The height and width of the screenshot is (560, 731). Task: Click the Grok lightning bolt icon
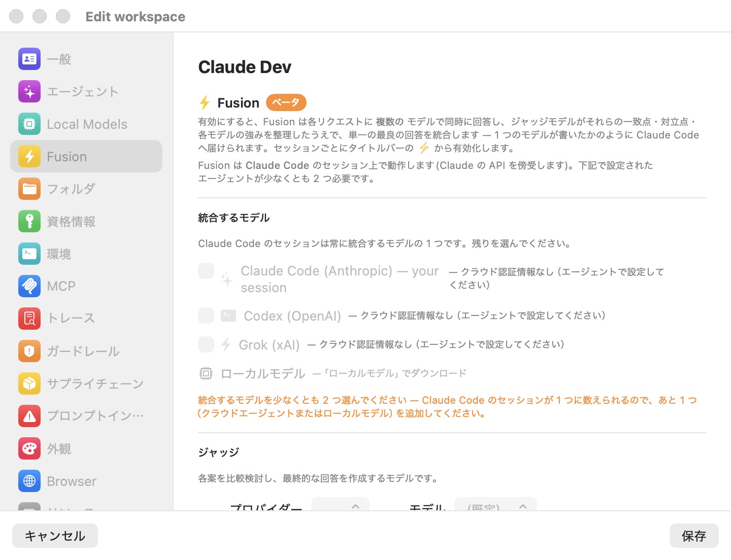tap(226, 345)
